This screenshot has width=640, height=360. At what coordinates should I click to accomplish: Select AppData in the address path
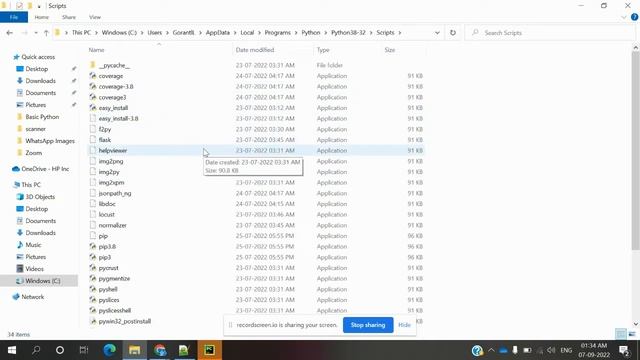pos(218,33)
